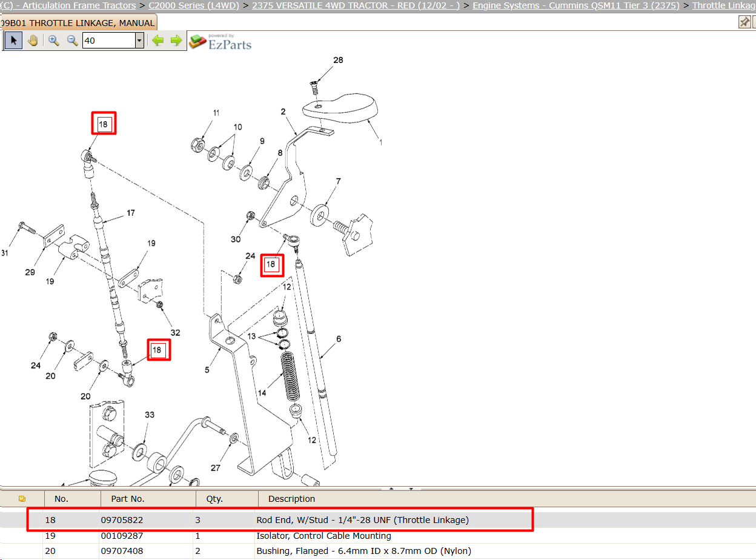756x560 pixels.
Task: Open the 2375 Versatile 4WD Tractor breadcrumb
Action: pyautogui.click(x=356, y=5)
